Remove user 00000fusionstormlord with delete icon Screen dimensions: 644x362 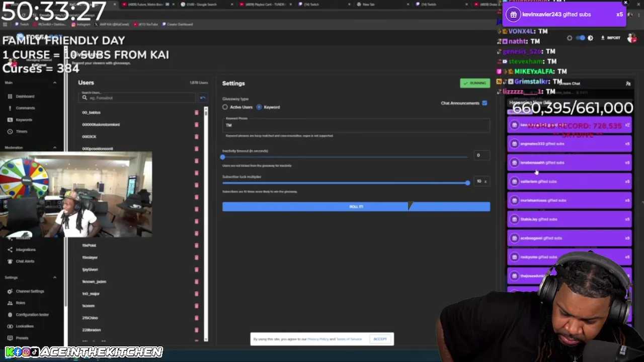point(196,125)
